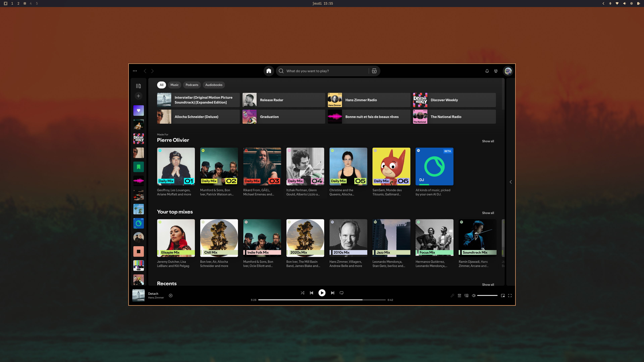Open DJ playlist icon in sidebar
644x362 pixels.
point(139,223)
